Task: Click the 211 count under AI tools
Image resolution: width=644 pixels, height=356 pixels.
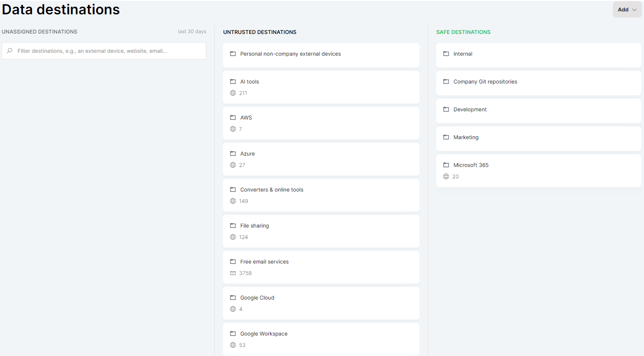Action: tap(243, 93)
